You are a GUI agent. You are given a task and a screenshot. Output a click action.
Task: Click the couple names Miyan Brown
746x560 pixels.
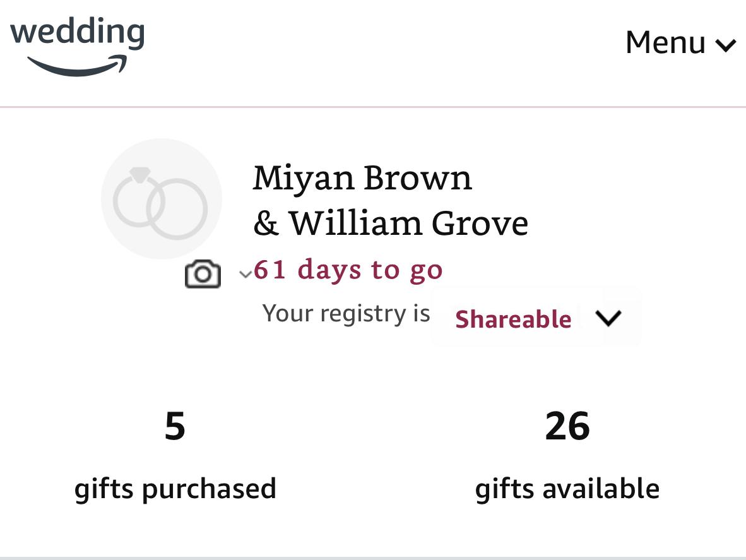(x=362, y=178)
